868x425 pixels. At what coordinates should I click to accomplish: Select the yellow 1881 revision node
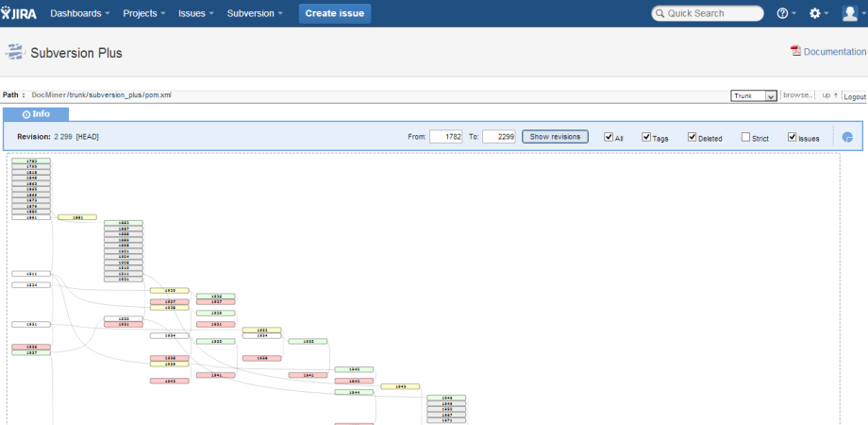coord(77,217)
